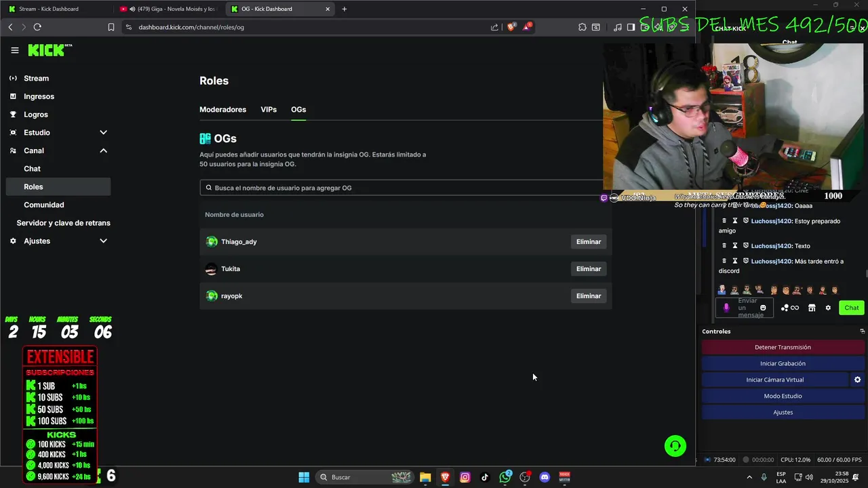This screenshot has height=488, width=868.
Task: Open virtual camera settings gear
Action: point(857,380)
